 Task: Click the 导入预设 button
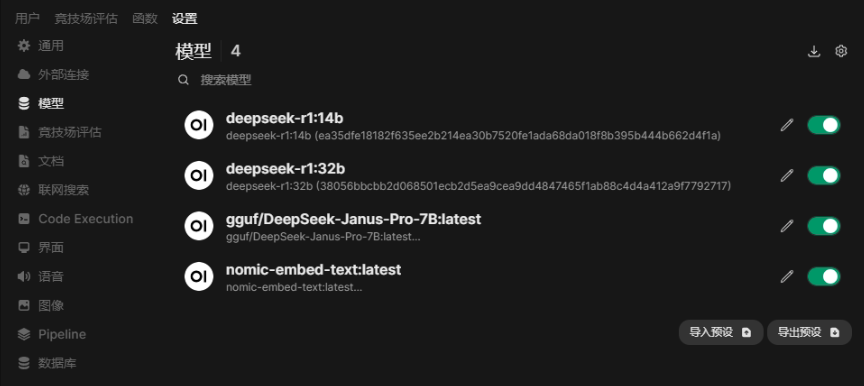[x=721, y=333]
